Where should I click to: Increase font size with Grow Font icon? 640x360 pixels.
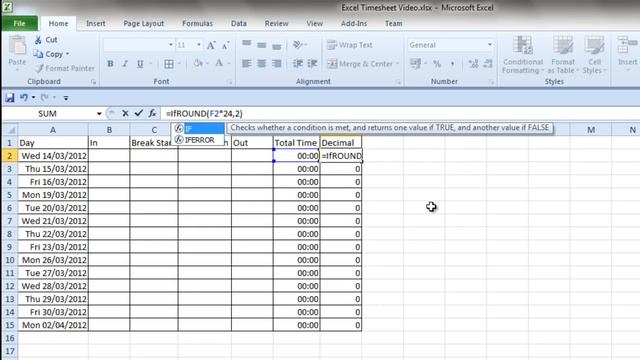(211, 45)
